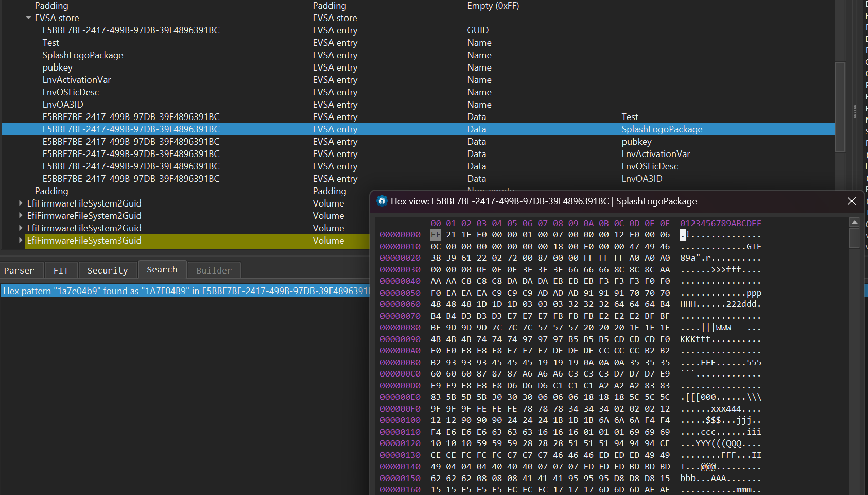Select the SplashLogoPackage name entry
Viewport: 868px width, 495px height.
418,55
